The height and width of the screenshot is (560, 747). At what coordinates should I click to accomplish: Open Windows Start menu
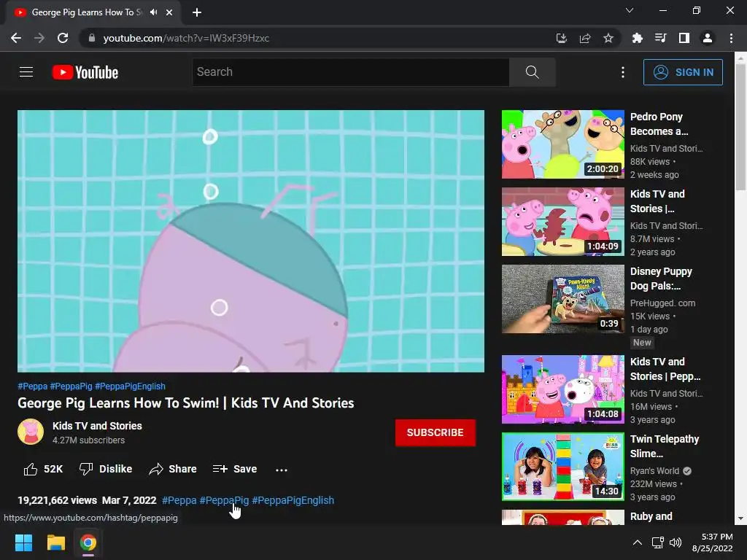pos(23,542)
